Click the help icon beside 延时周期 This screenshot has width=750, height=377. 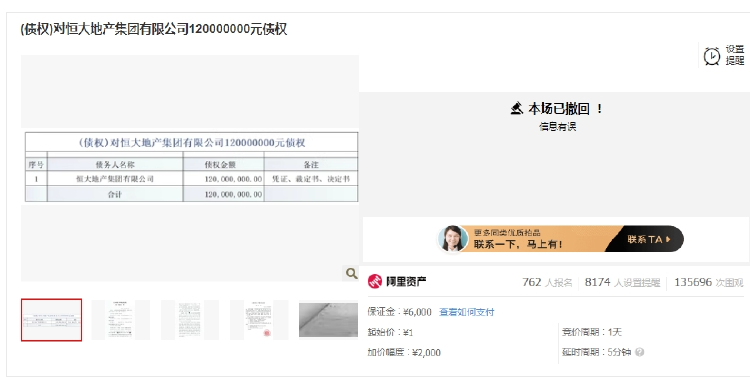(x=640, y=352)
